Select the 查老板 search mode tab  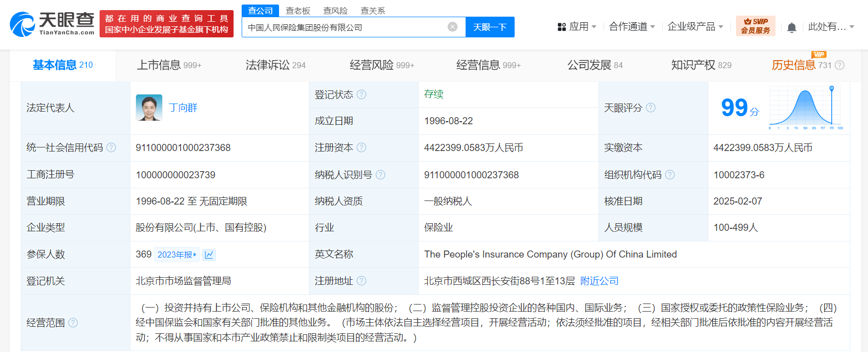pos(298,11)
